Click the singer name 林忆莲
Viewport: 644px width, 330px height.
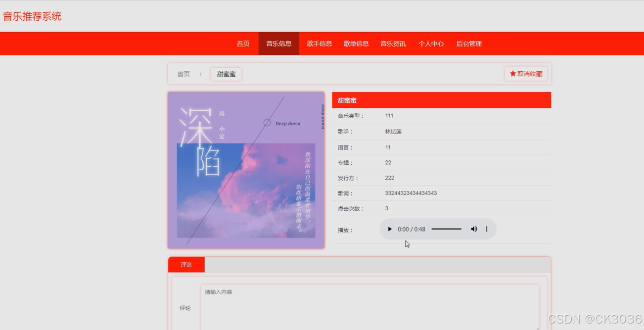pyautogui.click(x=393, y=132)
